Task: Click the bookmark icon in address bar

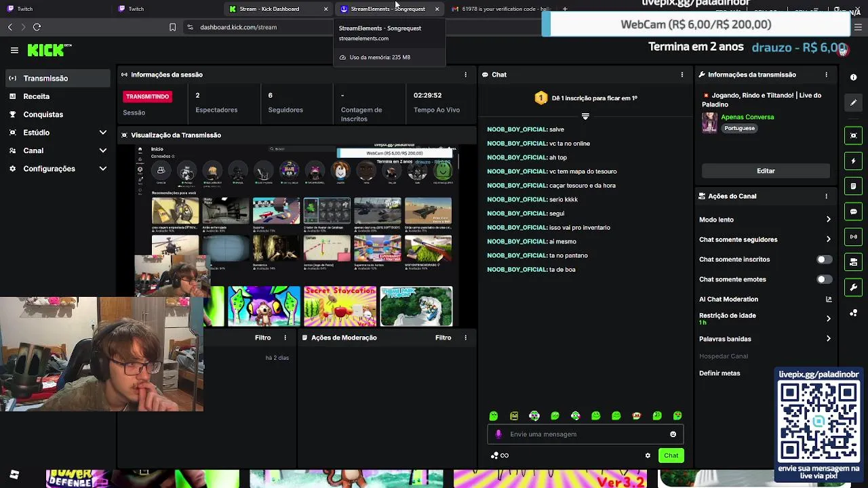Action: point(172,27)
